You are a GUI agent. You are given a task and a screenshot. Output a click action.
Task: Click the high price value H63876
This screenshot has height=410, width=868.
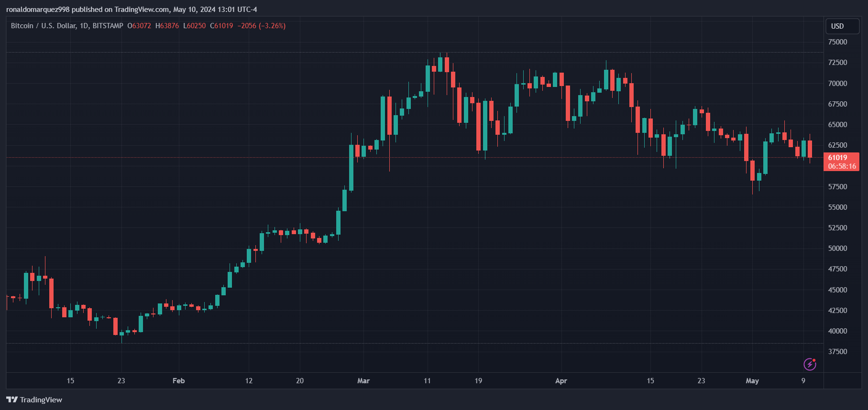pyautogui.click(x=167, y=26)
